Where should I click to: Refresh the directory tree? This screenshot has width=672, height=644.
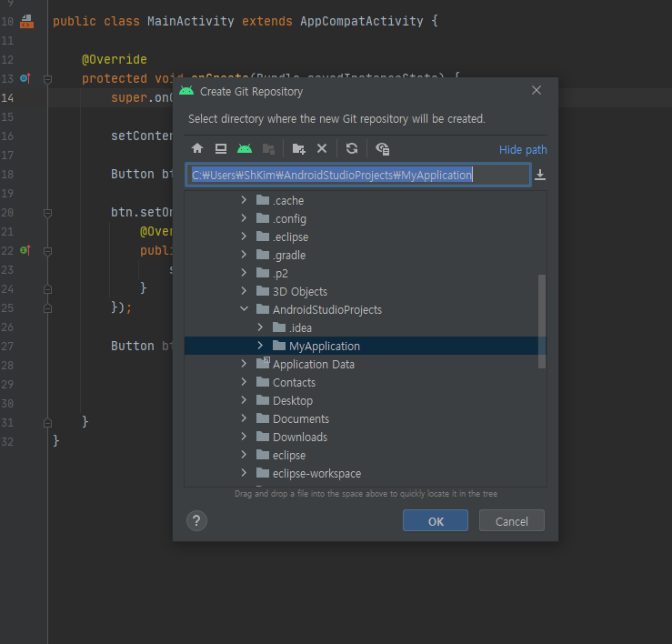coord(352,148)
